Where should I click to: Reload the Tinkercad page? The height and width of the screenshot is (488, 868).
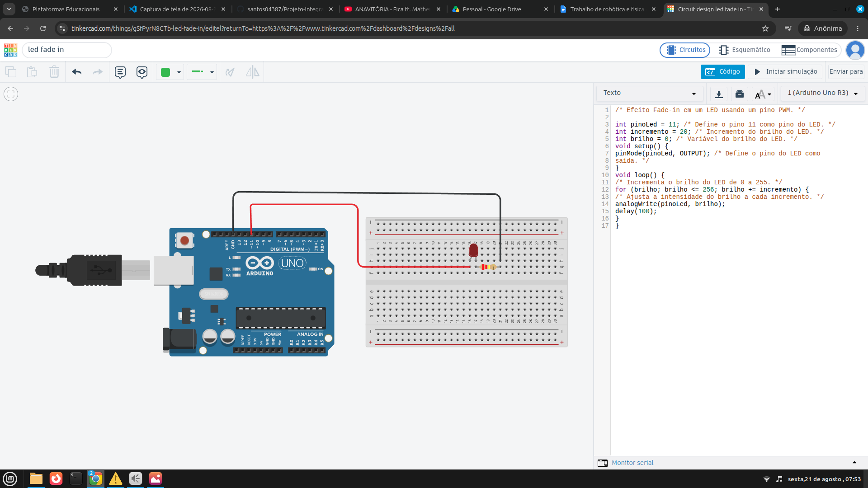coord(43,28)
